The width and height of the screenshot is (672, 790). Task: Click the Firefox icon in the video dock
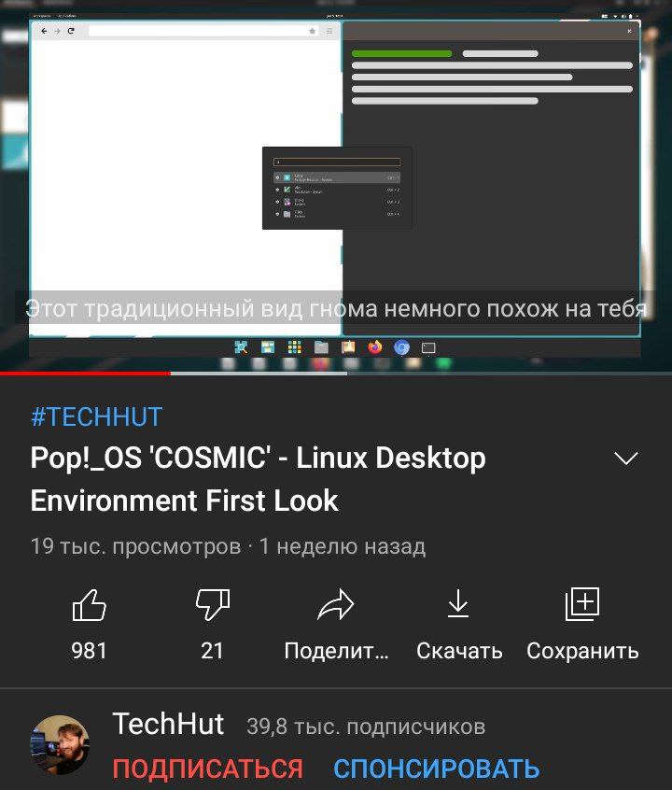[x=375, y=347]
